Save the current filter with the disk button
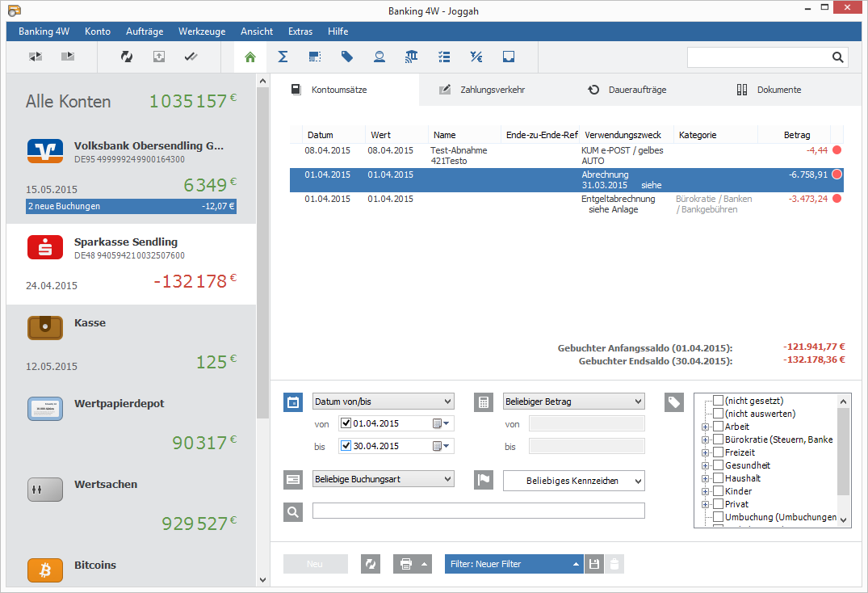This screenshot has width=868, height=593. 593,563
